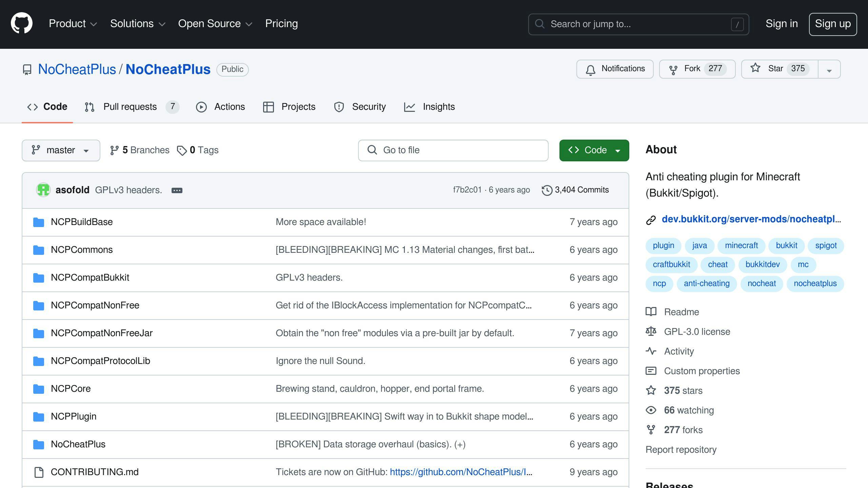
Task: Click the Go to file field
Action: (x=453, y=150)
